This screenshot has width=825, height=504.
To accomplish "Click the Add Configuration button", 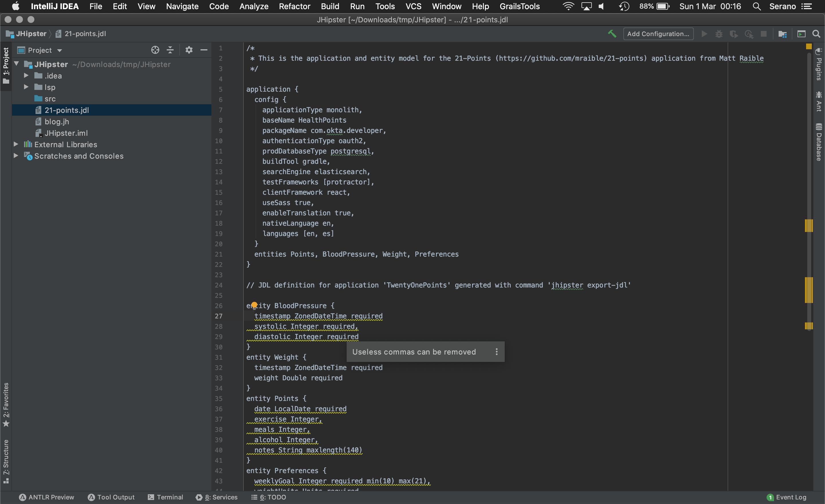I will [658, 34].
